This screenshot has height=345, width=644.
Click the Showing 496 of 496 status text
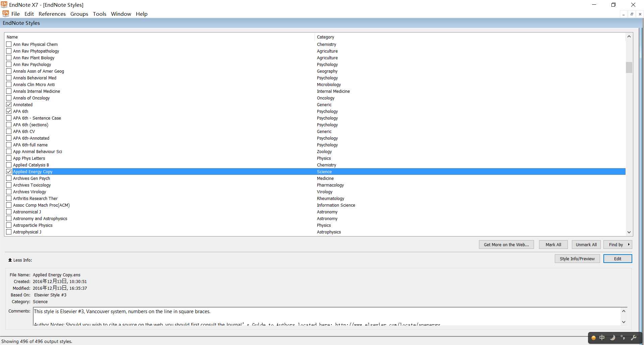[x=37, y=341]
